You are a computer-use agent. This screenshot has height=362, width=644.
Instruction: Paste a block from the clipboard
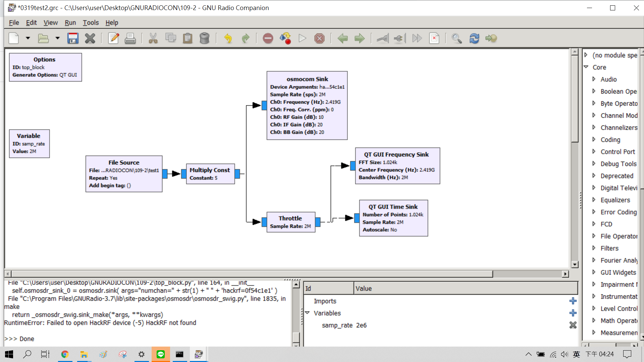click(187, 38)
